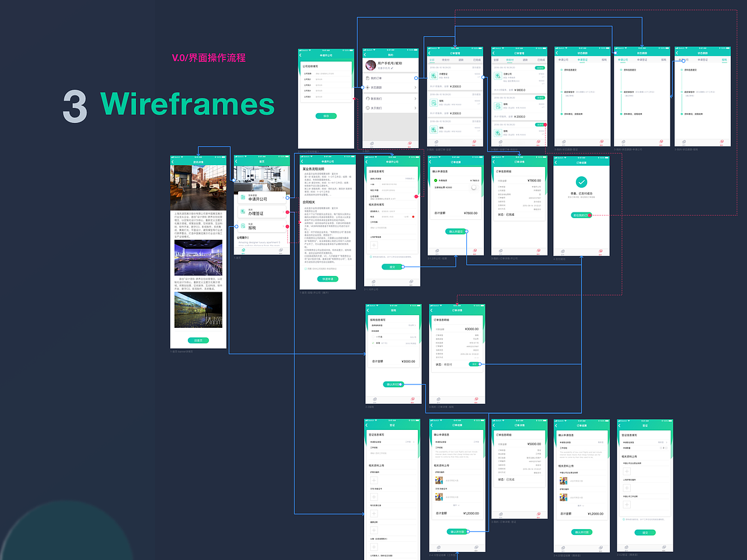
Task: Tap quantity plus stepper on last 签证 screen
Action: pos(666,448)
